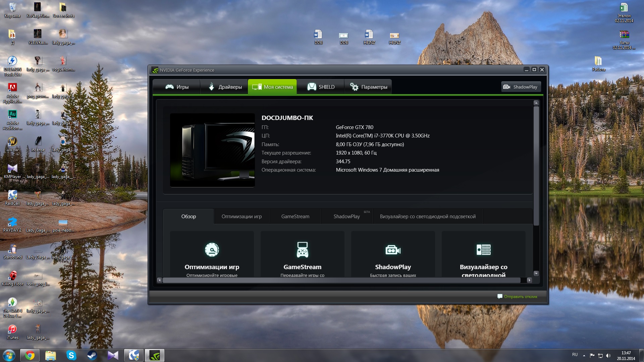Screen dimensions: 644x362
Task: Open Google Chrome from the taskbar
Action: [30, 355]
